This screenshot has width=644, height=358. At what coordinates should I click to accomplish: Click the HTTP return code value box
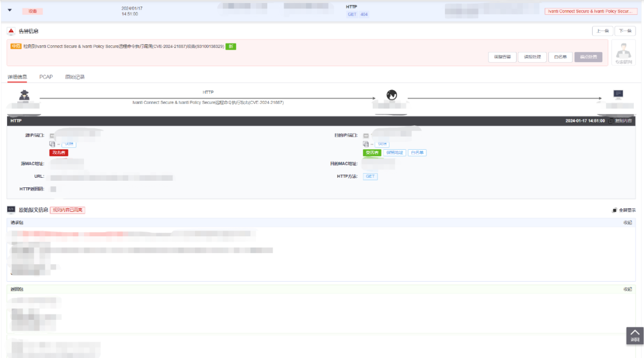click(x=54, y=189)
